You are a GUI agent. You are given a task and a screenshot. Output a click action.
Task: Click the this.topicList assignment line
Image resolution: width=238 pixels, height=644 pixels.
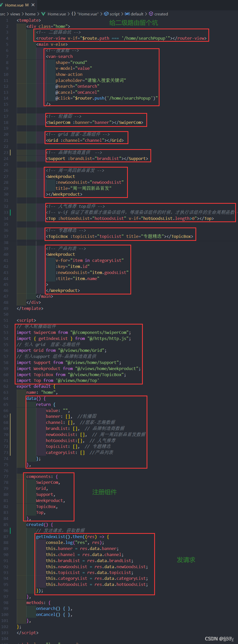pos(90,572)
